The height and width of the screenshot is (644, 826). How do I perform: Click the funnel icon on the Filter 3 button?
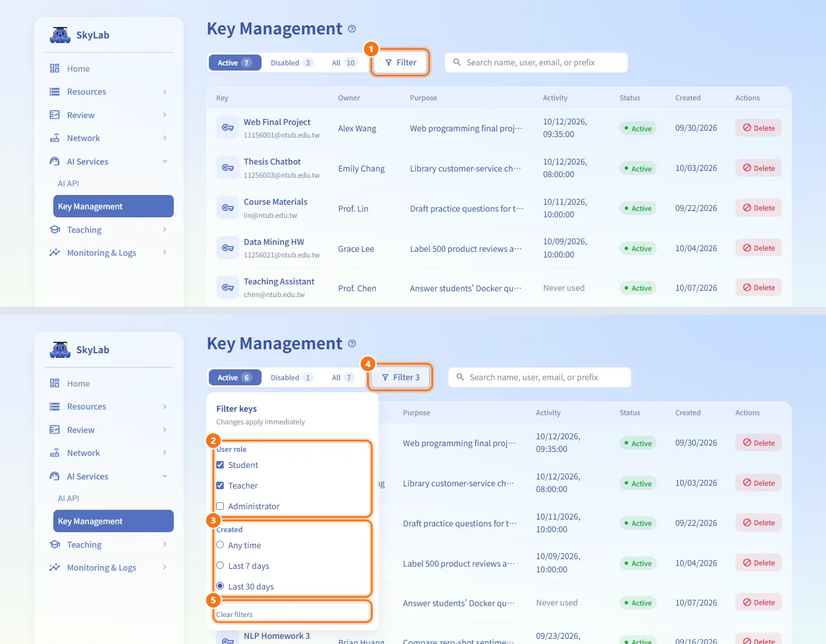[385, 377]
